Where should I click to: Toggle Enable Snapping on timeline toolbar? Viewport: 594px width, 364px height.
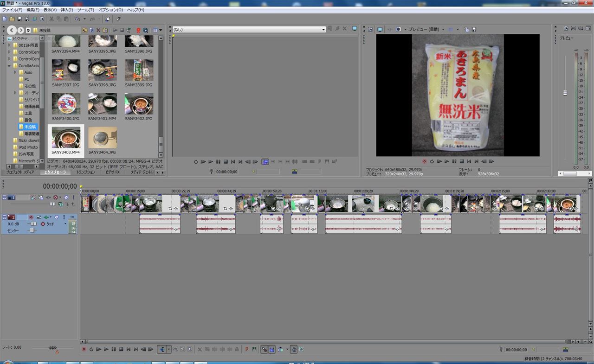pyautogui.click(x=265, y=349)
